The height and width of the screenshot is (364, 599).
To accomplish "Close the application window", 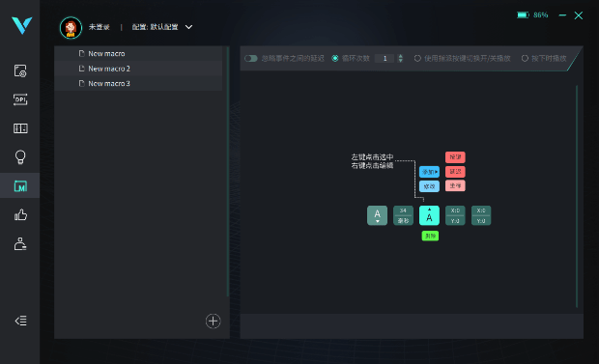I will 579,15.
